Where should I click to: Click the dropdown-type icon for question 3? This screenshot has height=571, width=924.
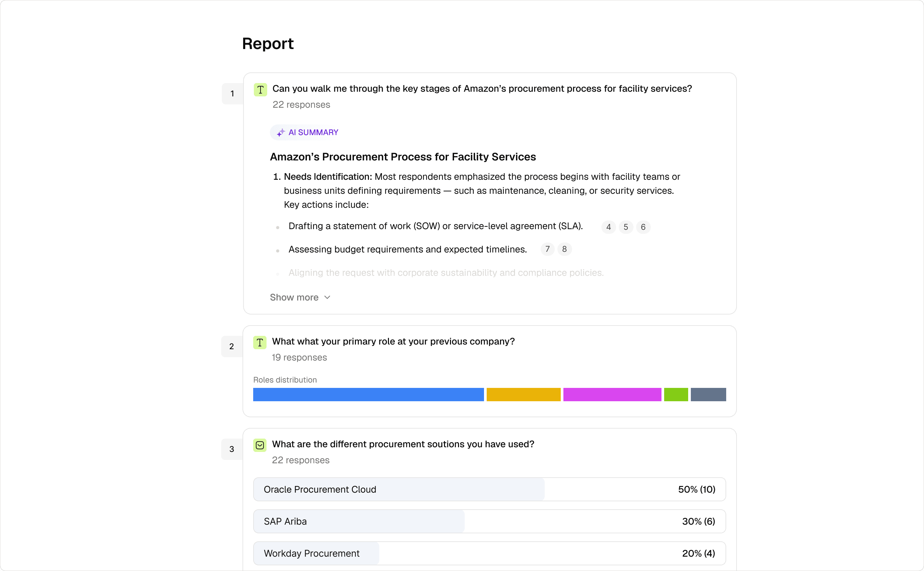[x=260, y=445]
